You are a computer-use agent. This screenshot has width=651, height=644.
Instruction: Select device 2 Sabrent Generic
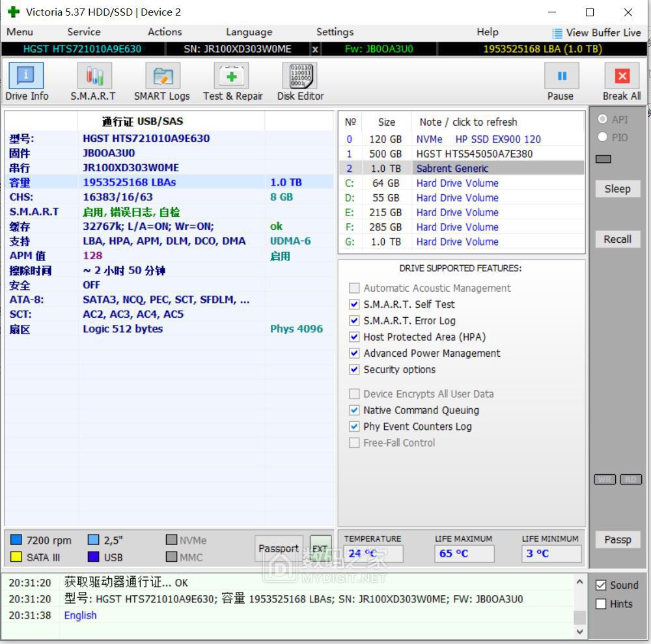click(462, 169)
